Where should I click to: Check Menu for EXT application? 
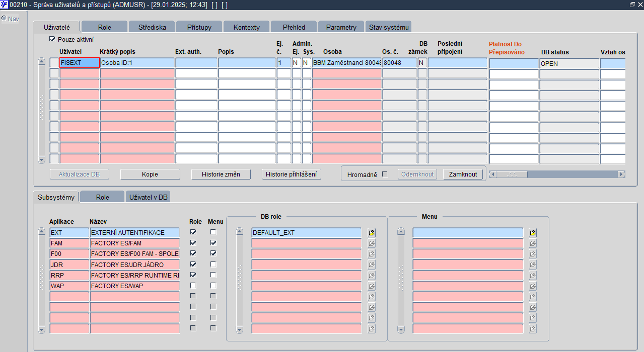(213, 232)
